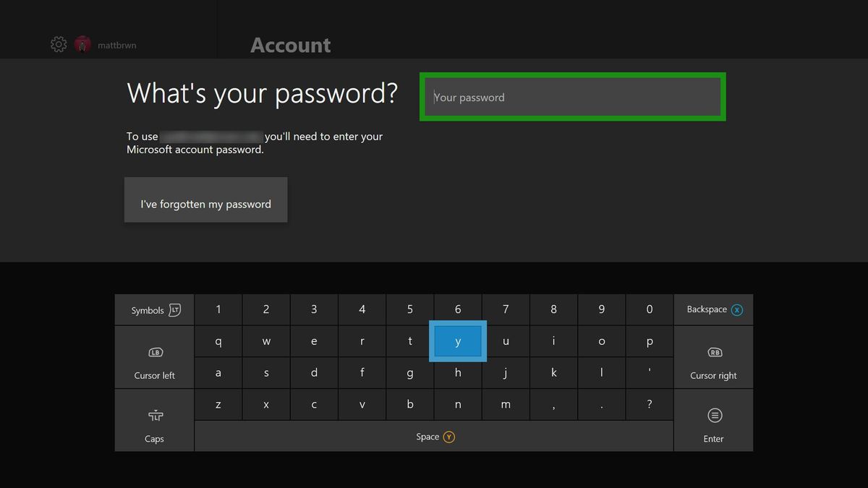Choose the letter k key

[553, 373]
